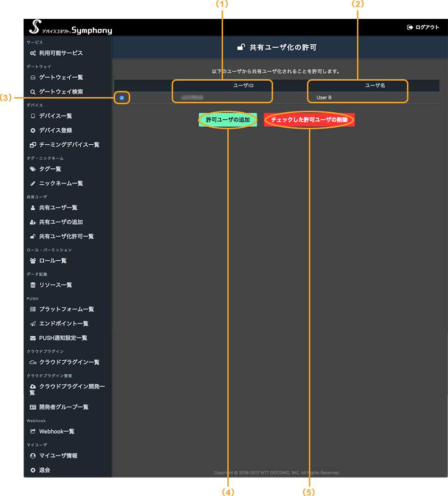Open 共有ユーザ化許可一覧 link
Image resolution: width=448 pixels, height=496 pixels.
pyautogui.click(x=66, y=236)
